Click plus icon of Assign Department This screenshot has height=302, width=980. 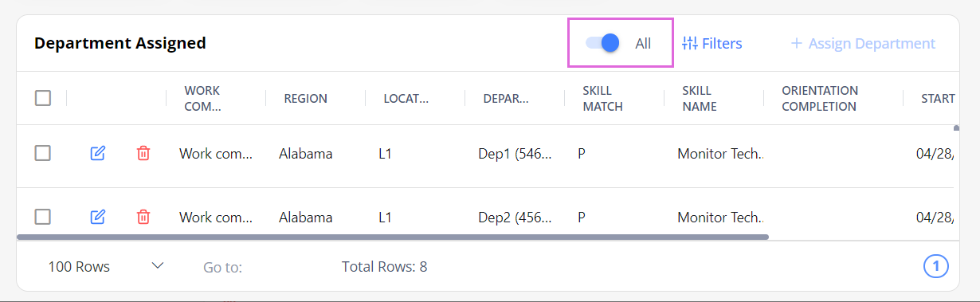click(796, 43)
